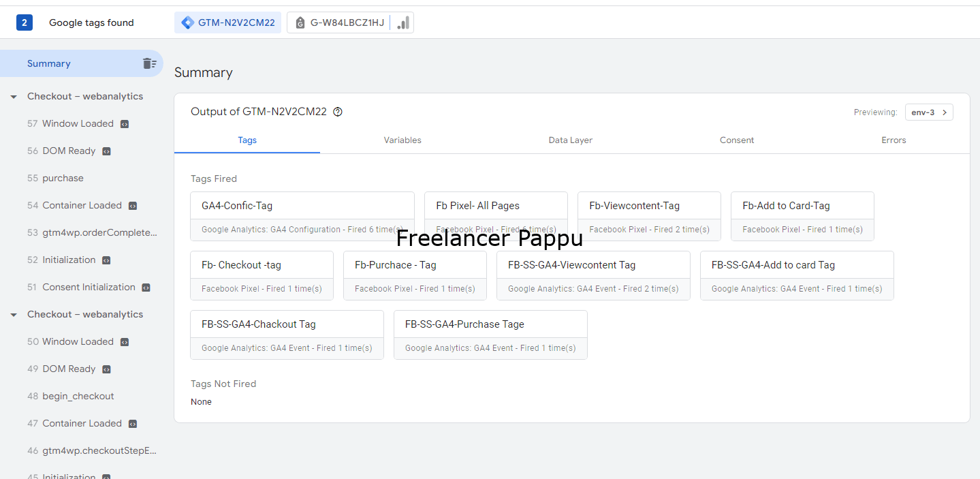Click the Tags Not Fired heading

(223, 384)
